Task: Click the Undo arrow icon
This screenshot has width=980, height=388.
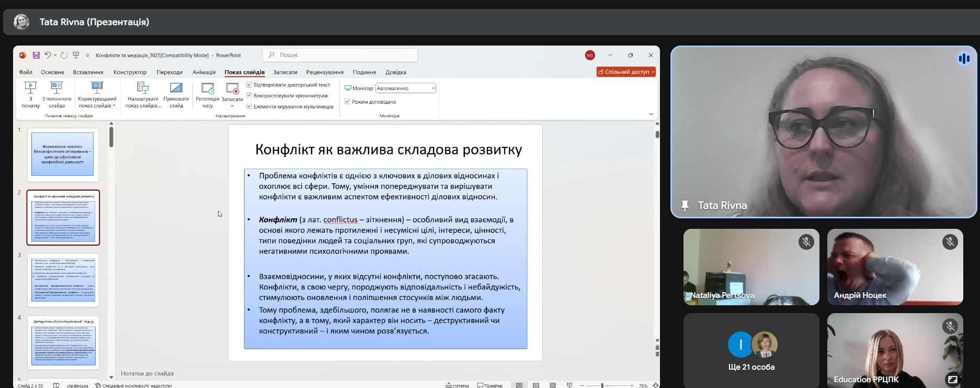Action: click(x=48, y=55)
